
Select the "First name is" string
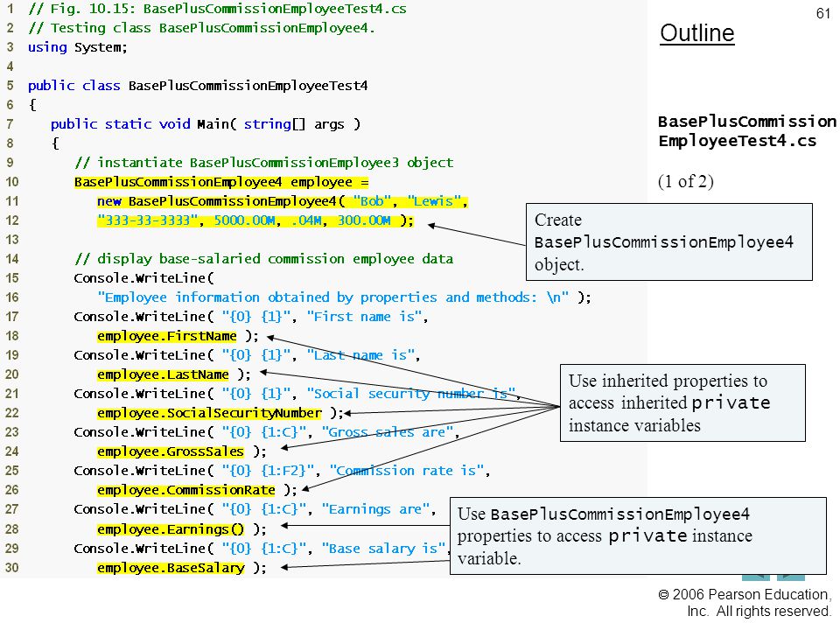tap(364, 317)
